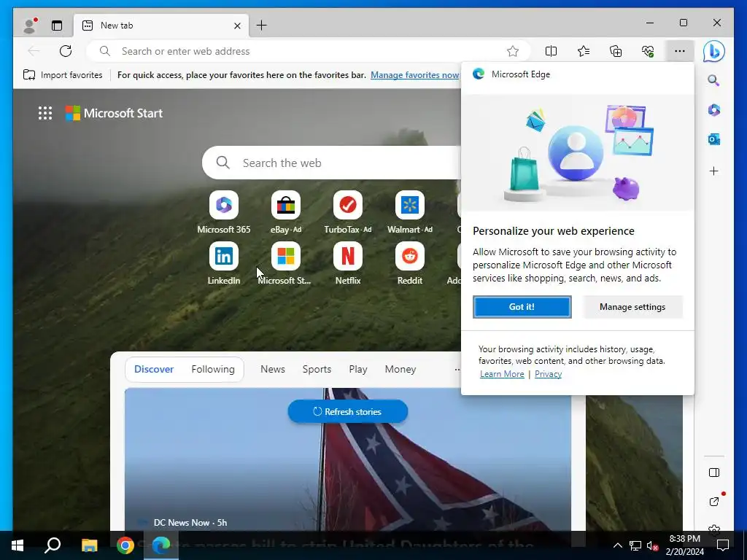
Task: Open the News tab
Action: [273, 369]
